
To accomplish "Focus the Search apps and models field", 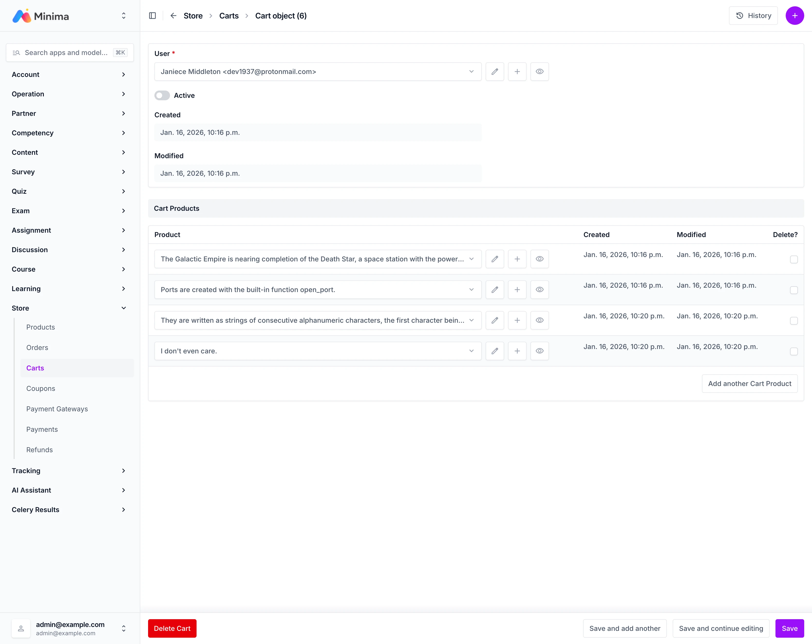I will pos(66,53).
